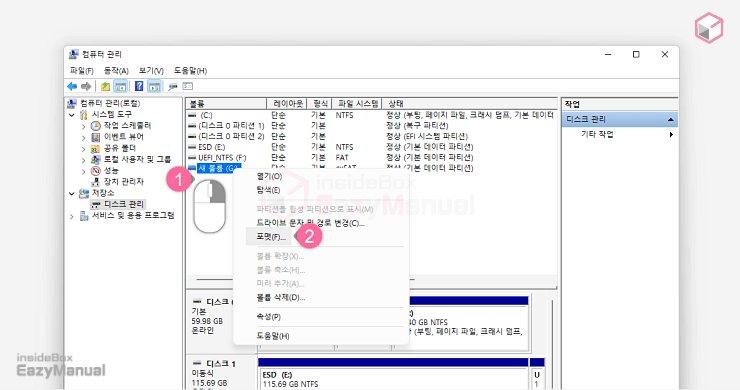Expand the 공유 폴더 node
This screenshot has width=740, height=390.
point(84,149)
